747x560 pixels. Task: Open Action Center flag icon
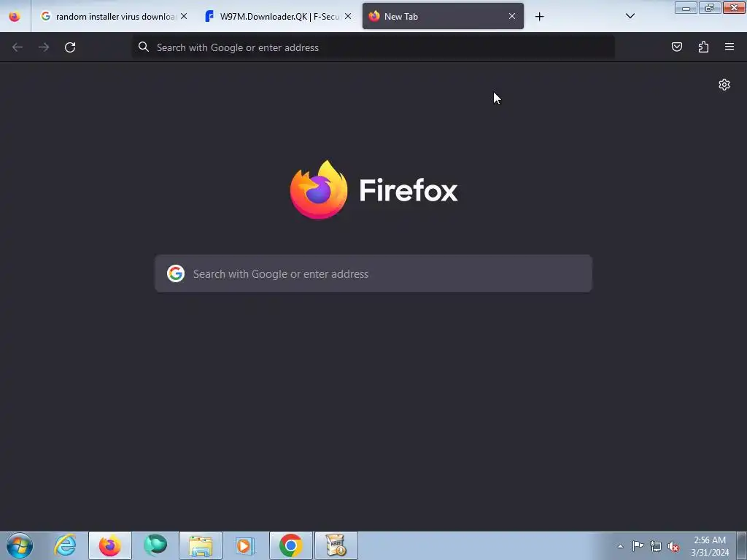[x=638, y=546]
